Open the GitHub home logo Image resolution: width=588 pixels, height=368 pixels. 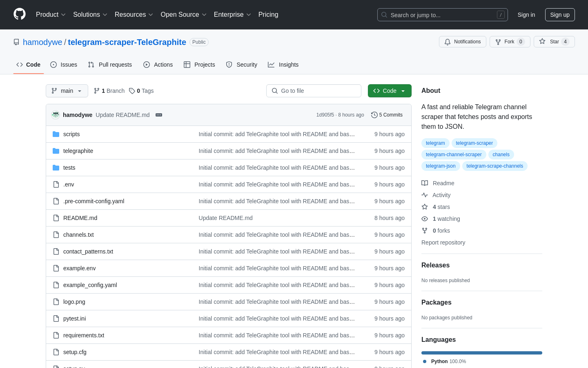click(x=20, y=14)
